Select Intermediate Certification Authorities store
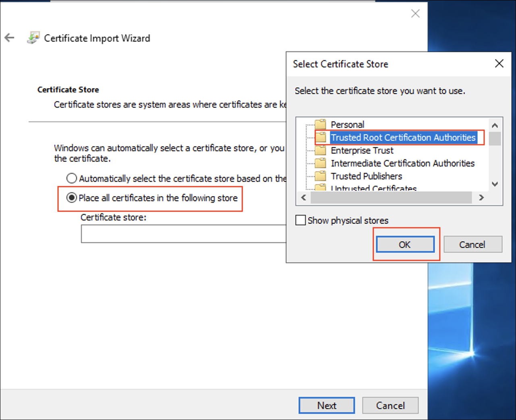This screenshot has height=420, width=516. pyautogui.click(x=403, y=163)
